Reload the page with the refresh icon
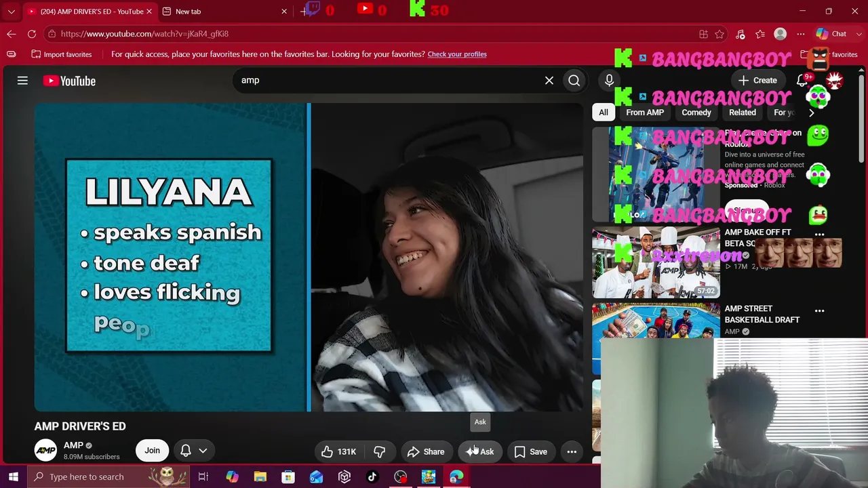Screen dimensions: 868x488 pyautogui.click(x=32, y=34)
